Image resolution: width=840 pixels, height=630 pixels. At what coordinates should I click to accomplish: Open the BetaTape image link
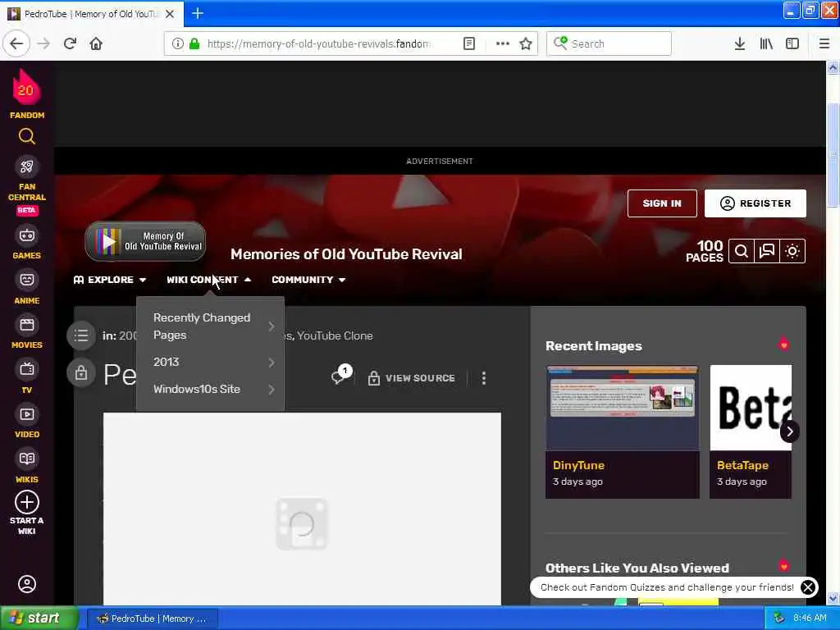tap(742, 466)
